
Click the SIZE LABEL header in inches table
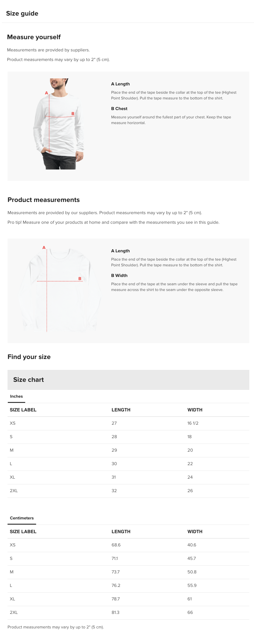(23, 410)
